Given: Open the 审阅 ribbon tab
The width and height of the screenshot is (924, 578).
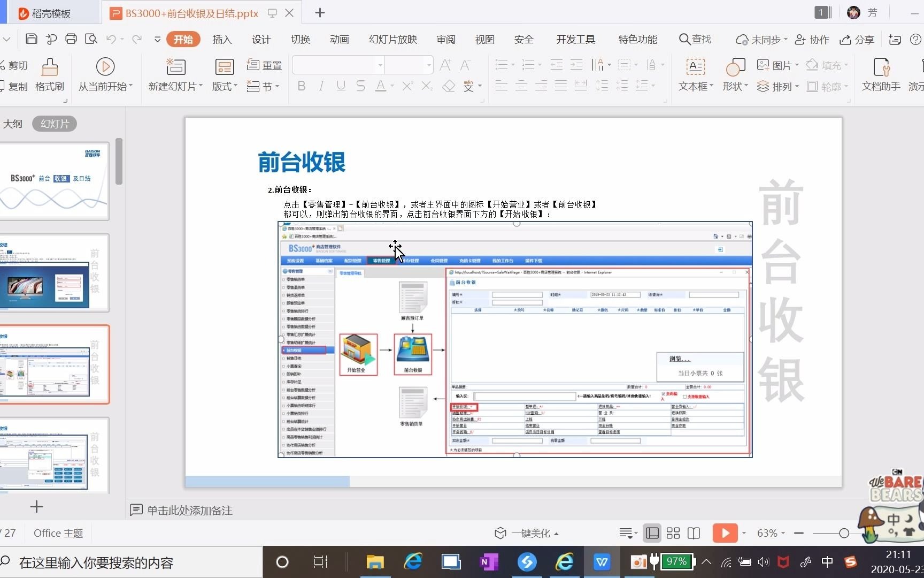Looking at the screenshot, I should [x=446, y=39].
